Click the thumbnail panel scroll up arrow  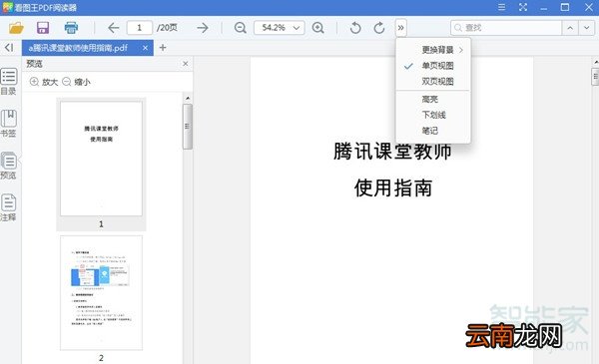coord(188,98)
